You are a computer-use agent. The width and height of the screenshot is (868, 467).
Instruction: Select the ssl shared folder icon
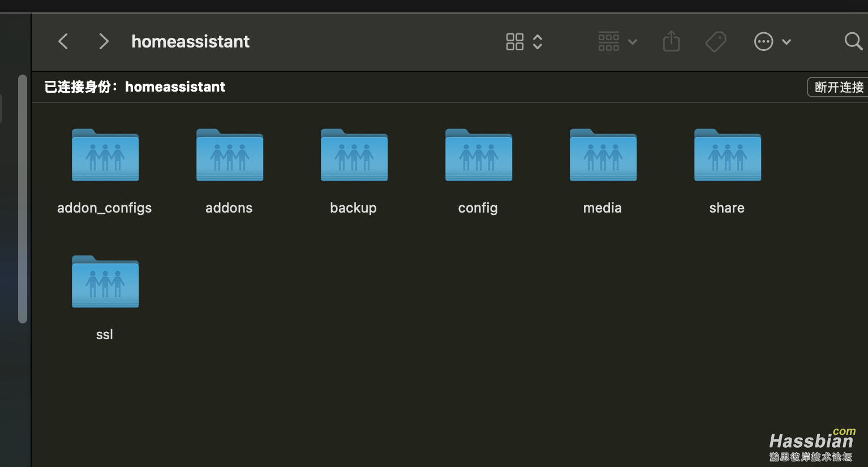(x=105, y=282)
